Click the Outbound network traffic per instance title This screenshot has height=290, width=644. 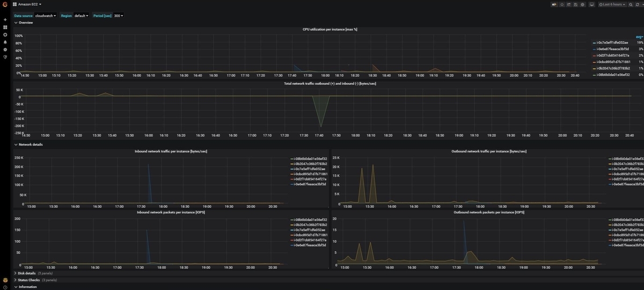488,151
